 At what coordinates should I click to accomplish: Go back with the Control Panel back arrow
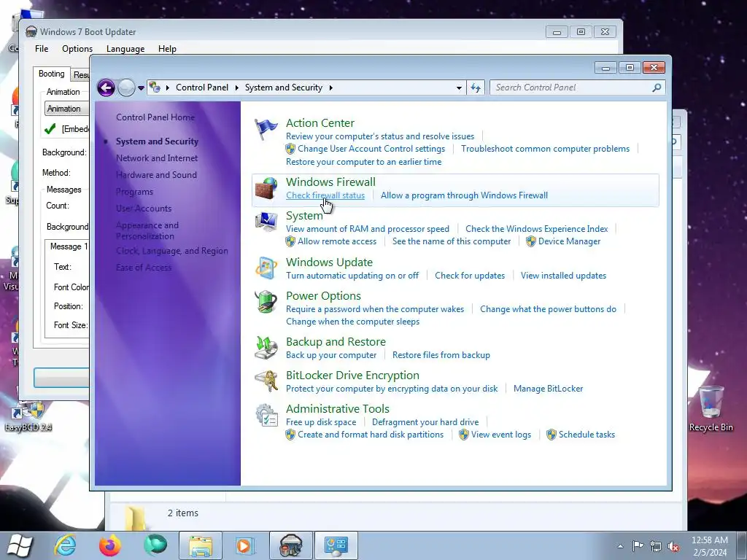coord(106,87)
